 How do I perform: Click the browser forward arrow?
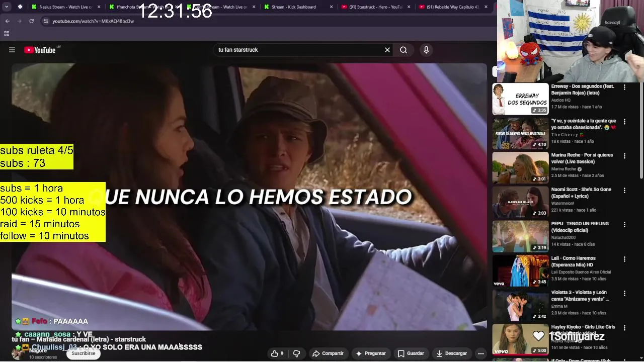[x=19, y=21]
